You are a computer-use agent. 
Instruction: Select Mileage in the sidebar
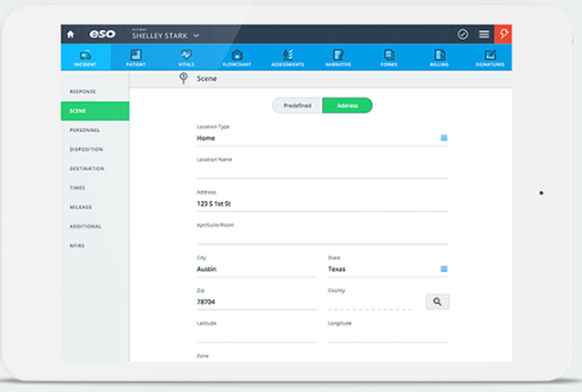[95, 207]
